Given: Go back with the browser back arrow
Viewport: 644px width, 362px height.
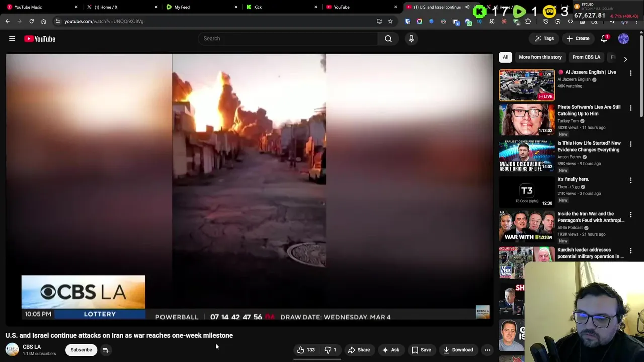Looking at the screenshot, I should [7, 21].
